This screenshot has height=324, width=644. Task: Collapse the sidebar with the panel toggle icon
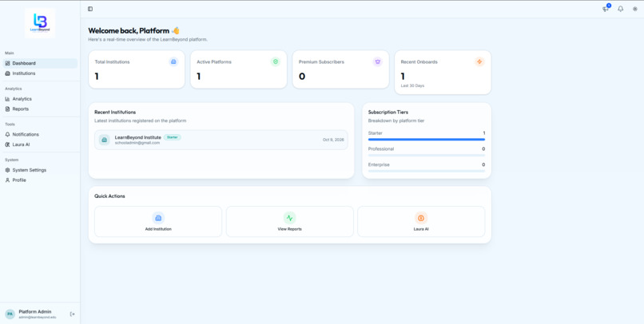[90, 9]
